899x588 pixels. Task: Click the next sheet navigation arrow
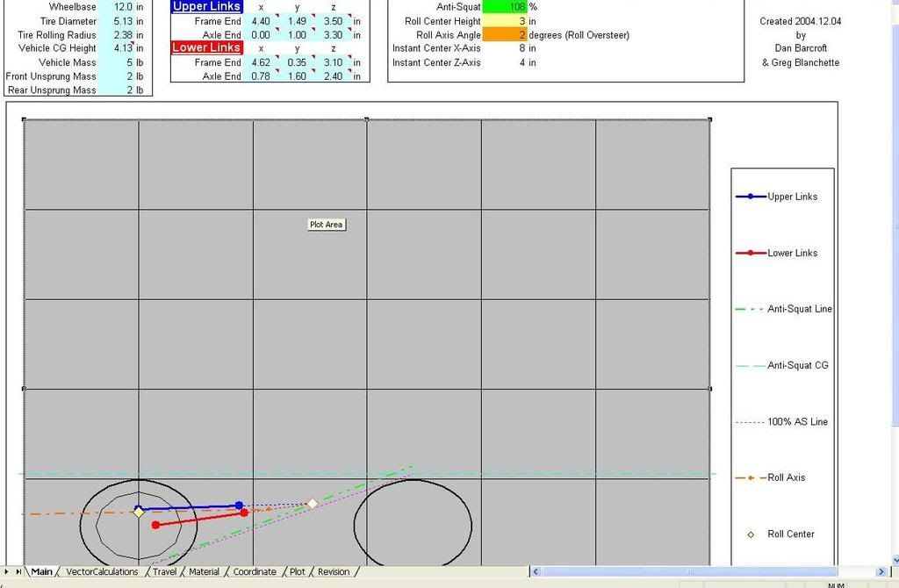[x=7, y=572]
